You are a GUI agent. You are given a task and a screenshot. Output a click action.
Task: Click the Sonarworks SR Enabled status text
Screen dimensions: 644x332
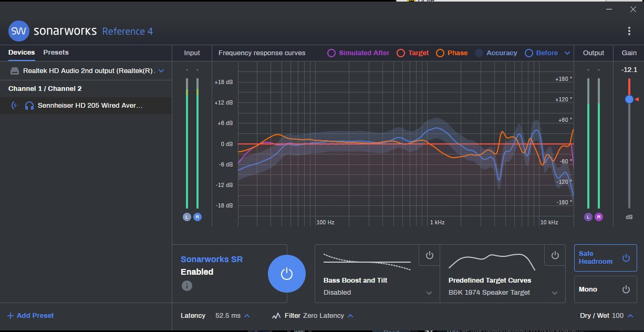(x=197, y=272)
